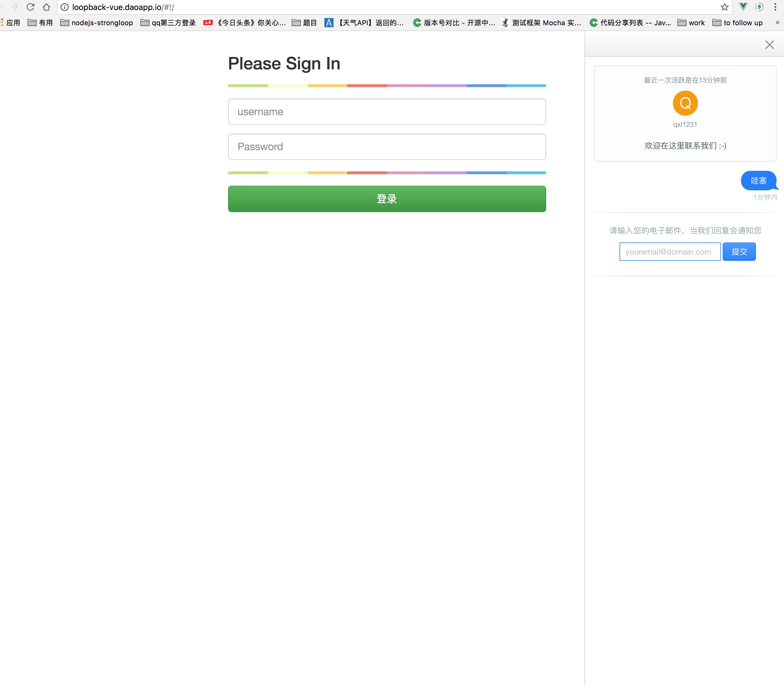This screenshot has height=685, width=784.
Task: Focus the Password input field
Action: [387, 147]
